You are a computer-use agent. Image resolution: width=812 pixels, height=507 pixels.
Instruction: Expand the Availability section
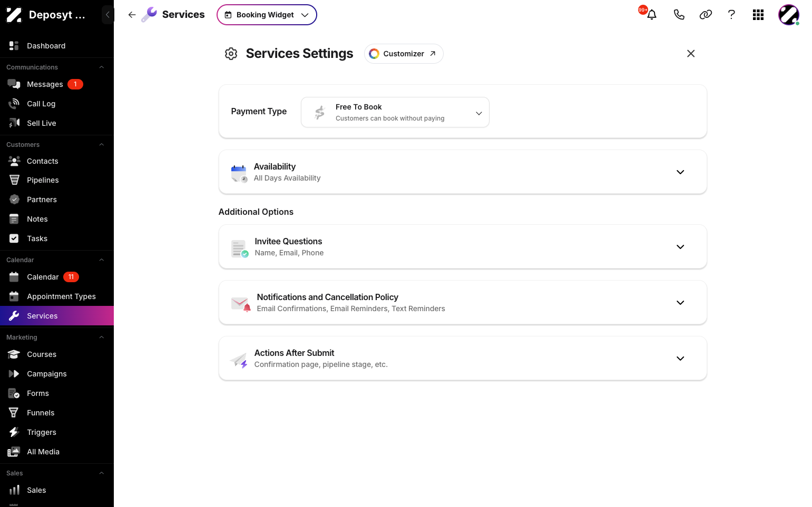click(463, 172)
